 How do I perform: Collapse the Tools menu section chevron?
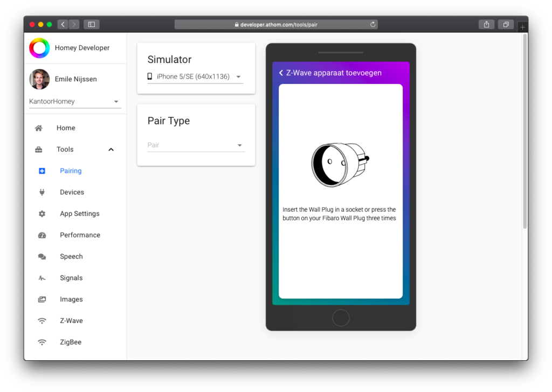click(111, 150)
